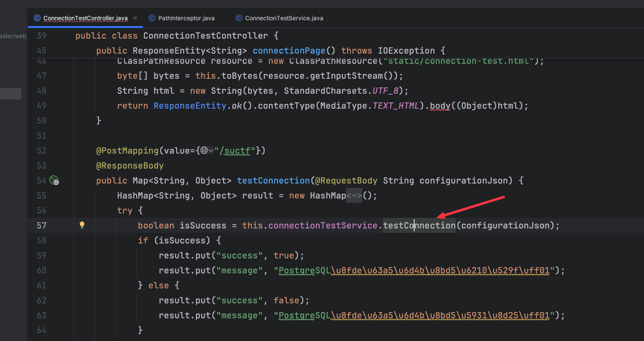The image size is (644, 341).
Task: Click the 'boolean' keyword on line 57
Action: [156, 226]
